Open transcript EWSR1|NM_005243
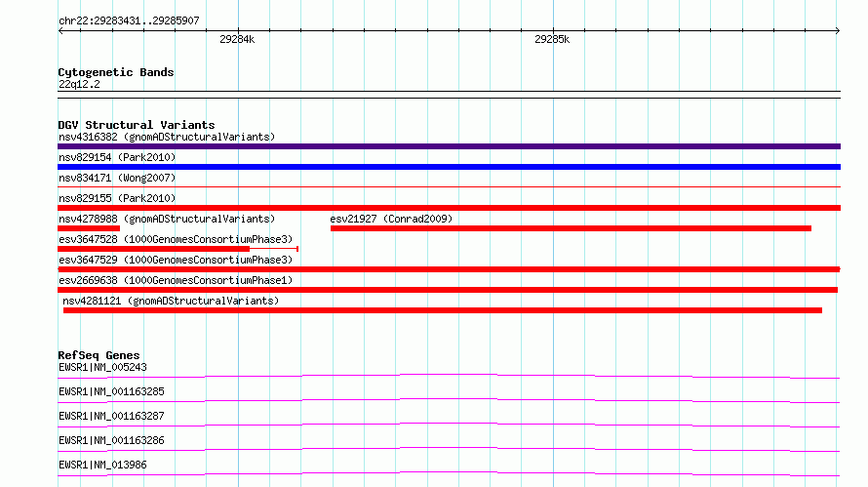 coord(102,367)
